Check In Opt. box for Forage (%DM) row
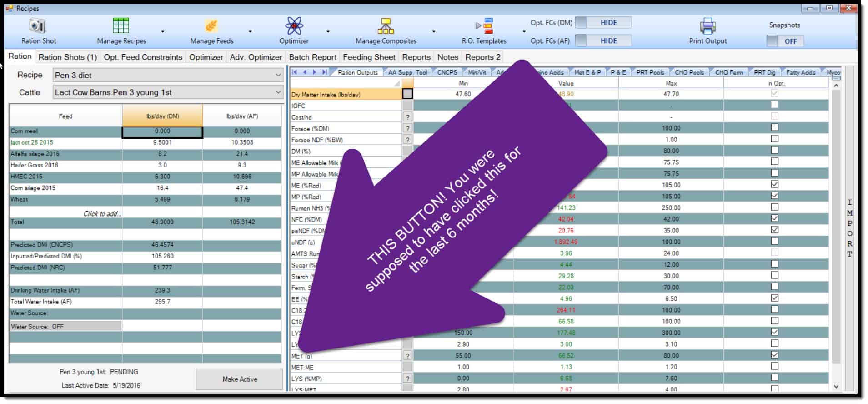 (775, 127)
